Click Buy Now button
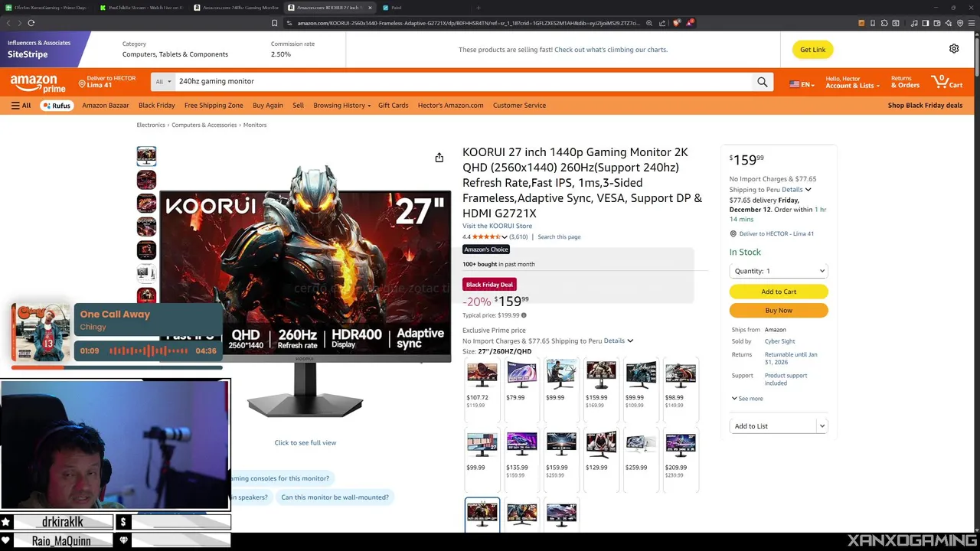 click(779, 310)
